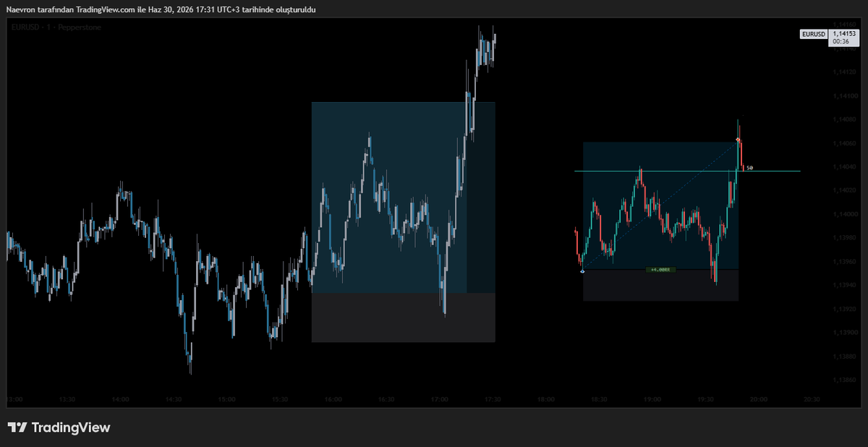
Task: Click the 17:00 time axis label
Action: (440, 399)
